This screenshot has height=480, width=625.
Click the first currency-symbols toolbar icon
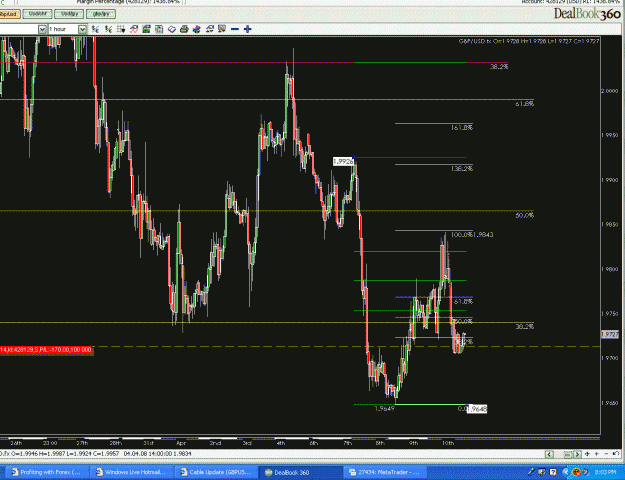pyautogui.click(x=95, y=29)
